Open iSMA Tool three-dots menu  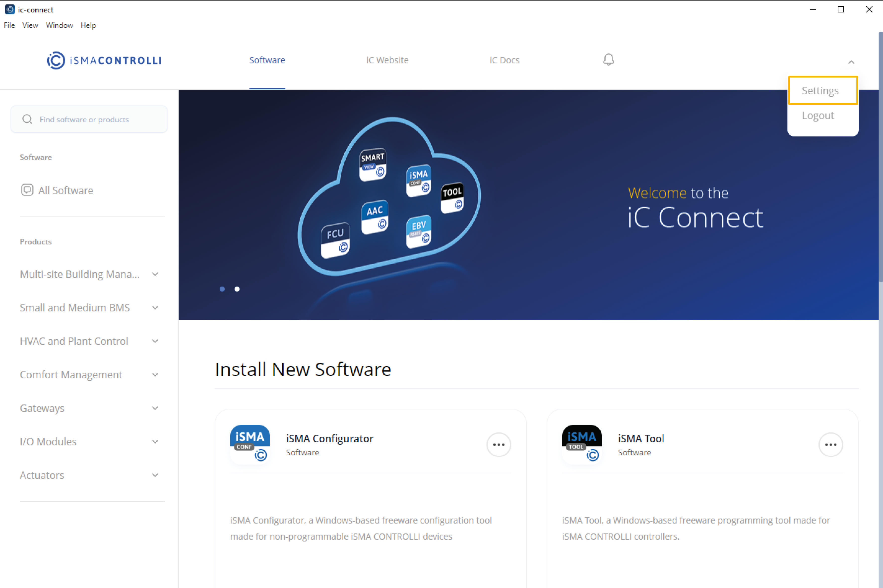tap(830, 445)
